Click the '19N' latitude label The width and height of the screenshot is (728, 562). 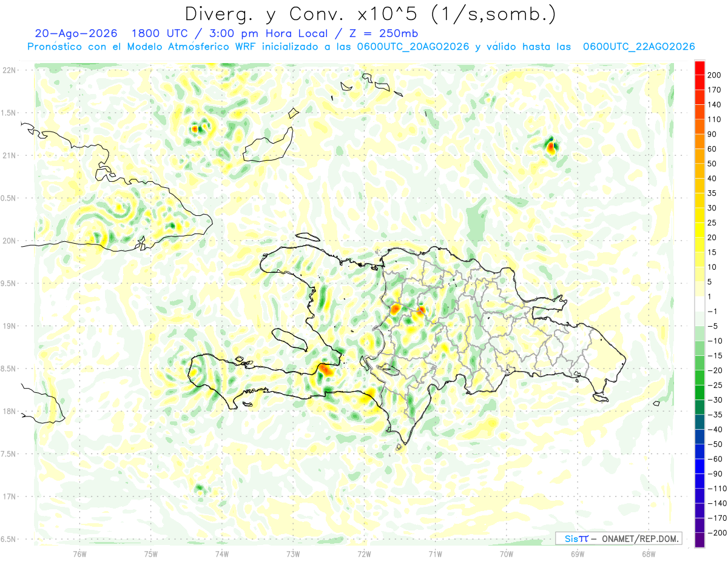pyautogui.click(x=8, y=326)
